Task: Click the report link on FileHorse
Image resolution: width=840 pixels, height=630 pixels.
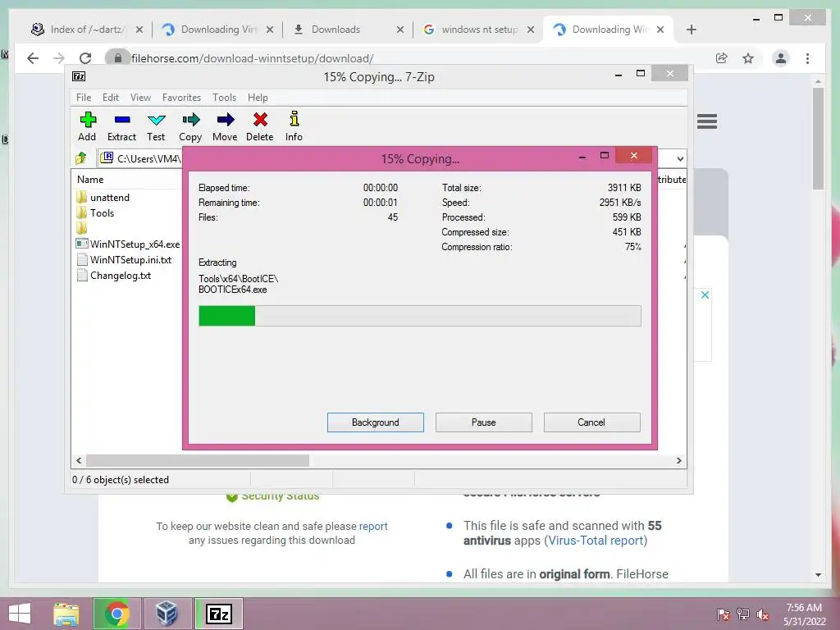Action: (373, 526)
